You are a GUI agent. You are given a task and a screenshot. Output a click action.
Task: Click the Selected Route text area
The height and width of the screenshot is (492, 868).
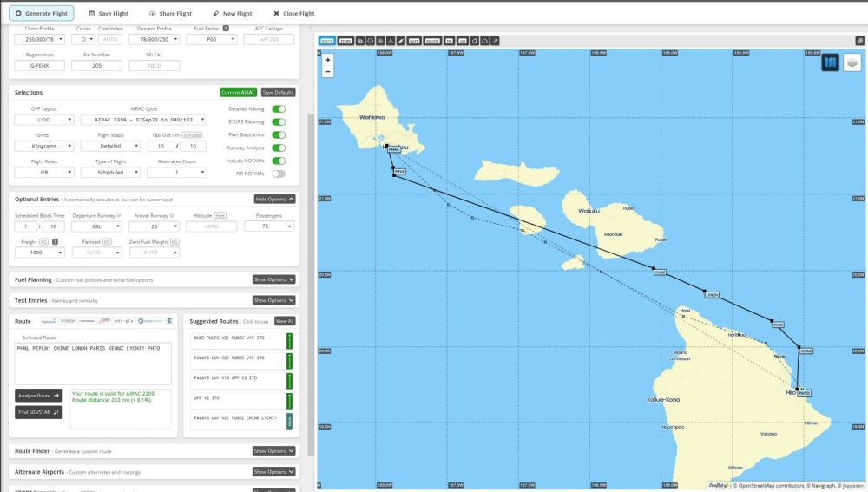tap(93, 364)
